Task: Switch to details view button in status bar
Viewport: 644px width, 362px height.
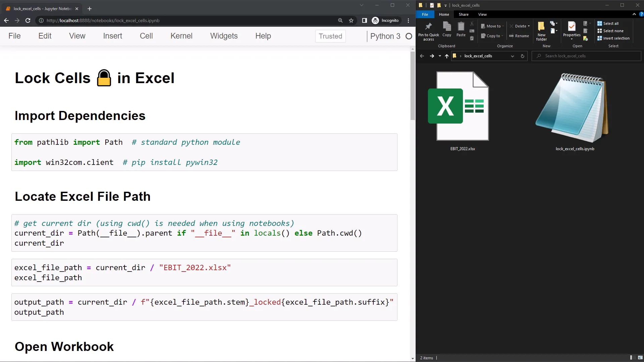Action: point(633,358)
